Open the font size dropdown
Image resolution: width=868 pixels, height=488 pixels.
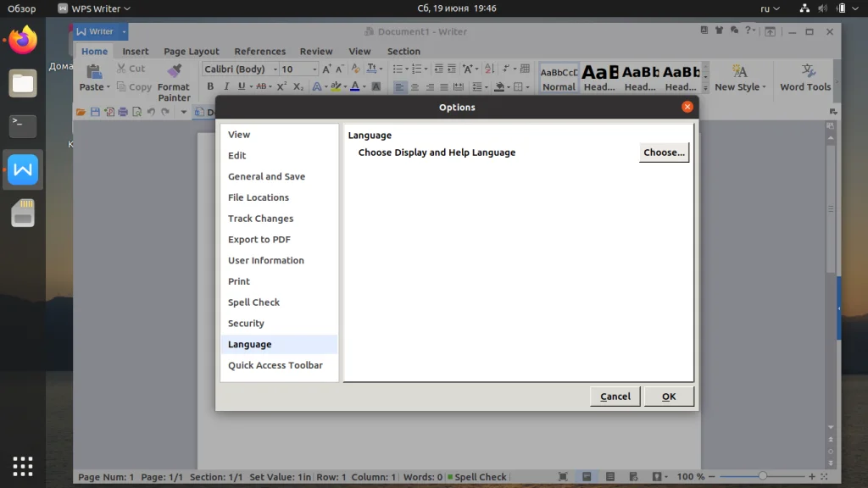point(313,69)
